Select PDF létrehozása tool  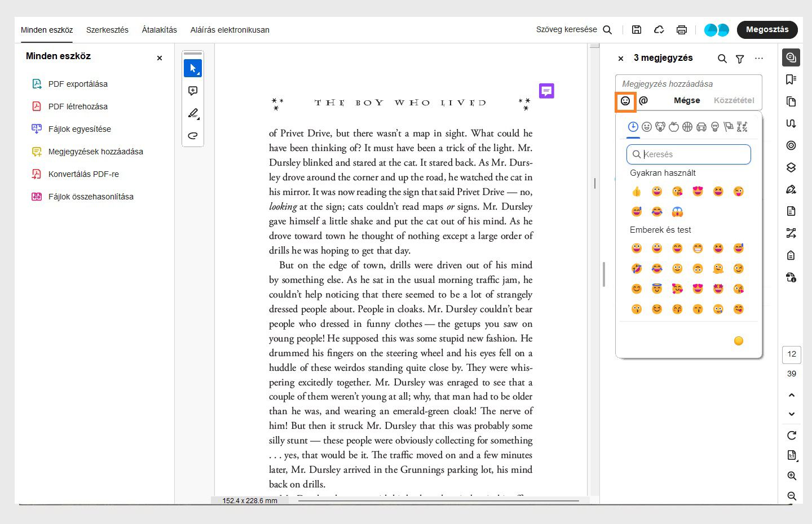pyautogui.click(x=69, y=106)
